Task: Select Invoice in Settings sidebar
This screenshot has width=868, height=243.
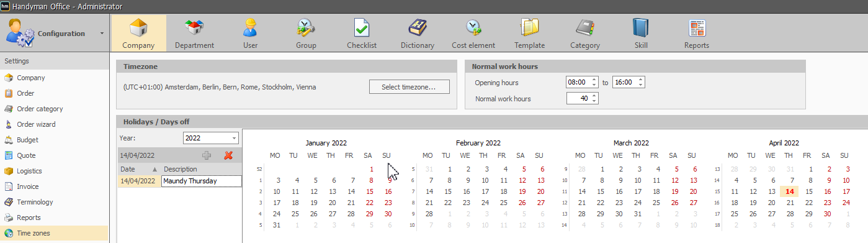Action: [54, 186]
